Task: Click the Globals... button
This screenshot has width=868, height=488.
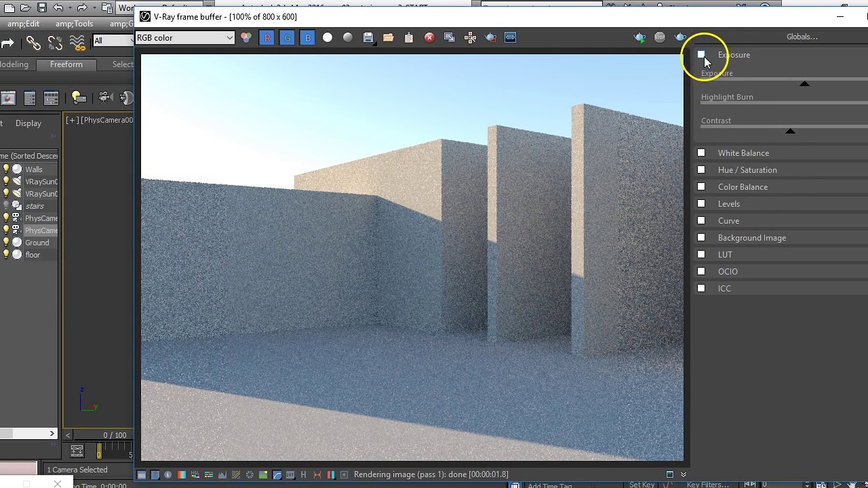Action: pos(802,37)
